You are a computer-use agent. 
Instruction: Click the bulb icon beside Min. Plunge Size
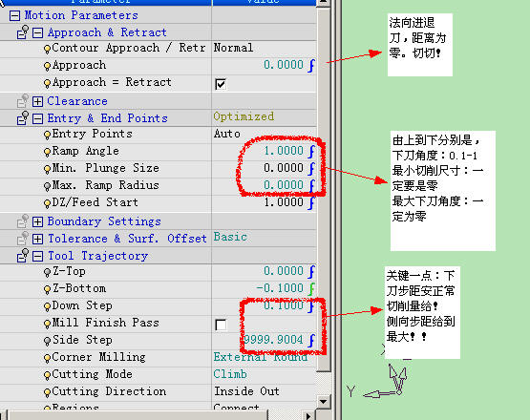tap(47, 170)
